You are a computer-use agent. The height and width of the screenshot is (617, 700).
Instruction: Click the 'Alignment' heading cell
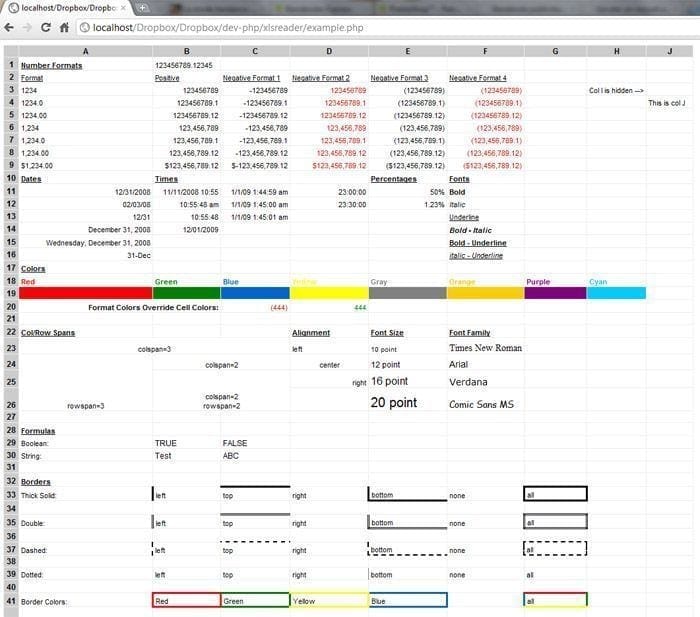[311, 333]
